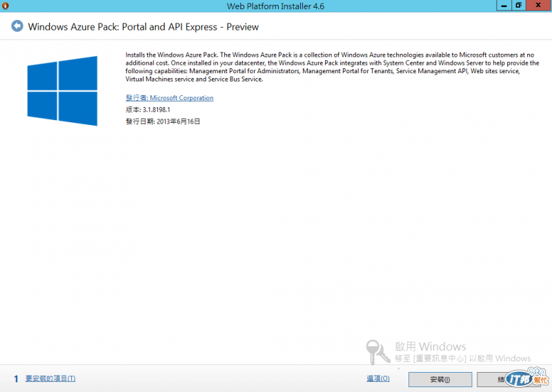This screenshot has width=552, height=392.
Task: Click the install item count number 1
Action: coord(16,379)
